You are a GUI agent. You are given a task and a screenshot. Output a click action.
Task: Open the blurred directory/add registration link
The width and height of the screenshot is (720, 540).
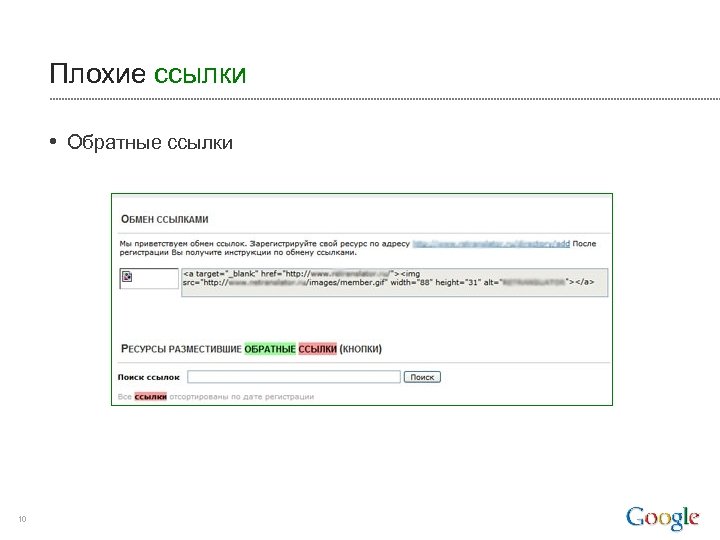tap(491, 243)
